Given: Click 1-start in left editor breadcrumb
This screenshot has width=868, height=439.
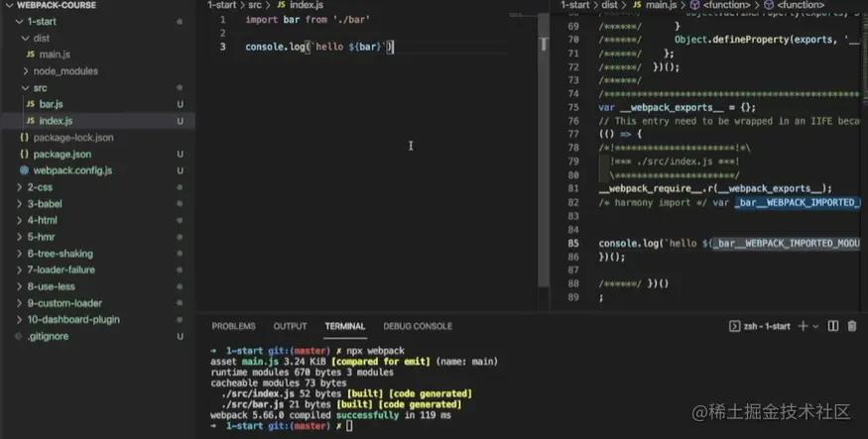Looking at the screenshot, I should tap(222, 5).
